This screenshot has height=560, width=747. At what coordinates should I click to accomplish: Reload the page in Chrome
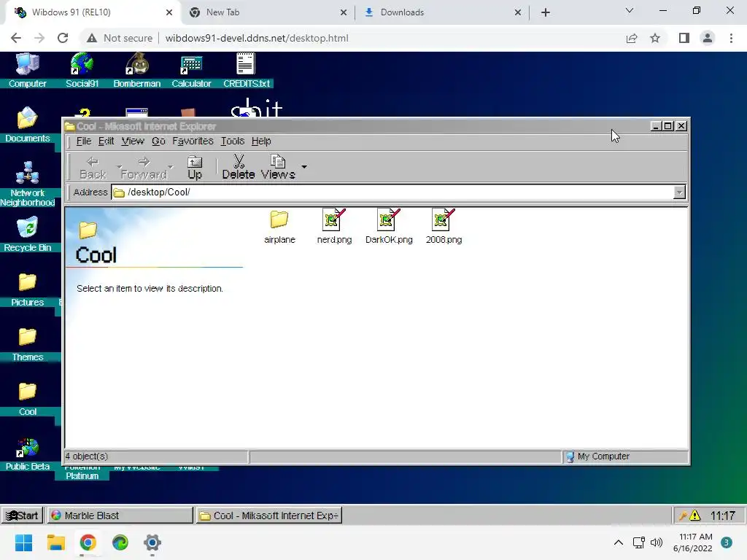tap(63, 38)
